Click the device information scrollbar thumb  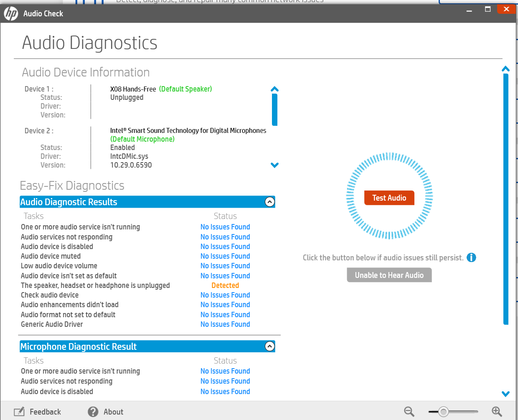tap(274, 109)
